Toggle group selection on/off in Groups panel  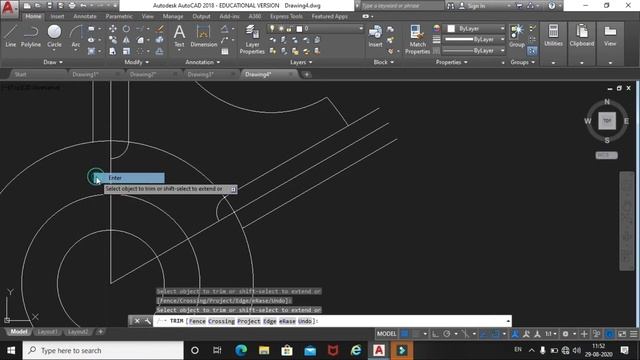532,51
